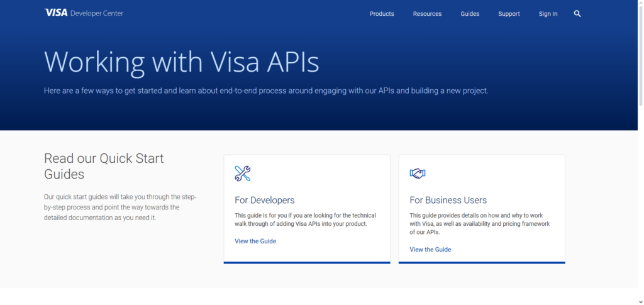644x305 pixels.
Task: Click the Read our Quick Start Guides heading
Action: pos(104,166)
